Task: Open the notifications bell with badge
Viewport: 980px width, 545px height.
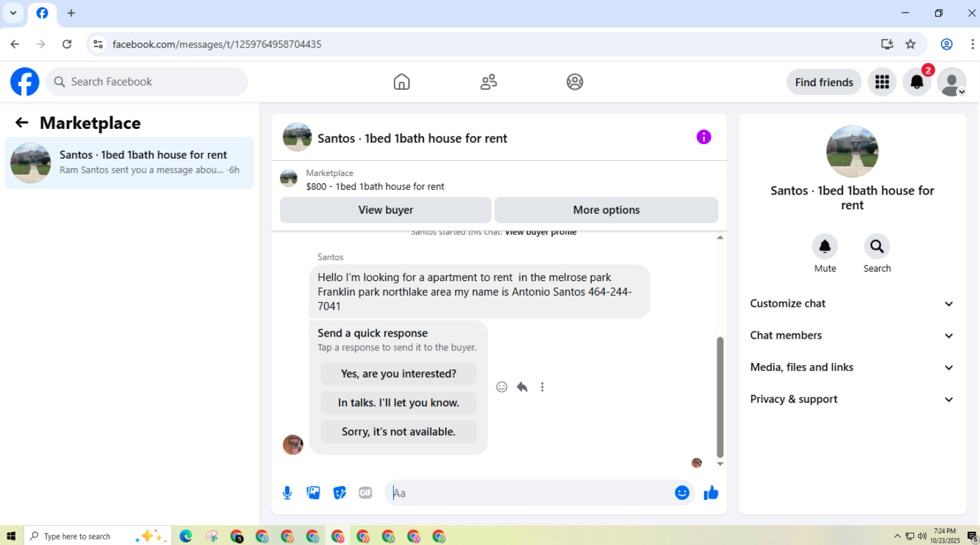Action: coord(917,82)
